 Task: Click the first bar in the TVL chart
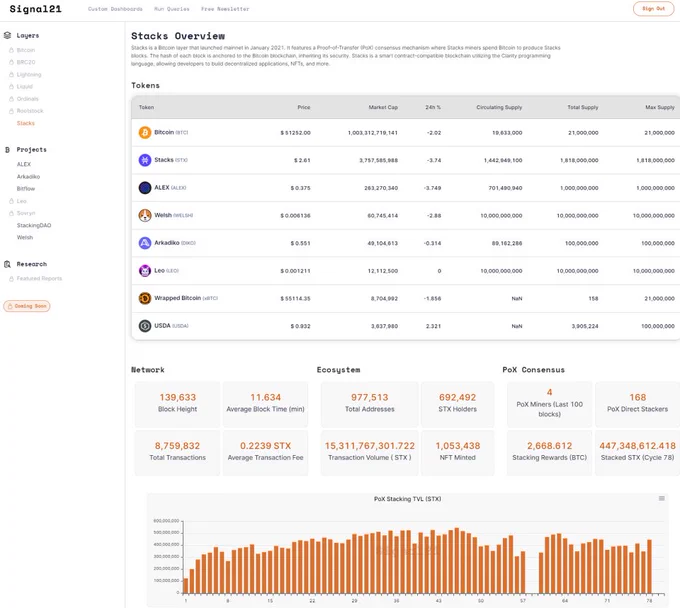(x=186, y=585)
